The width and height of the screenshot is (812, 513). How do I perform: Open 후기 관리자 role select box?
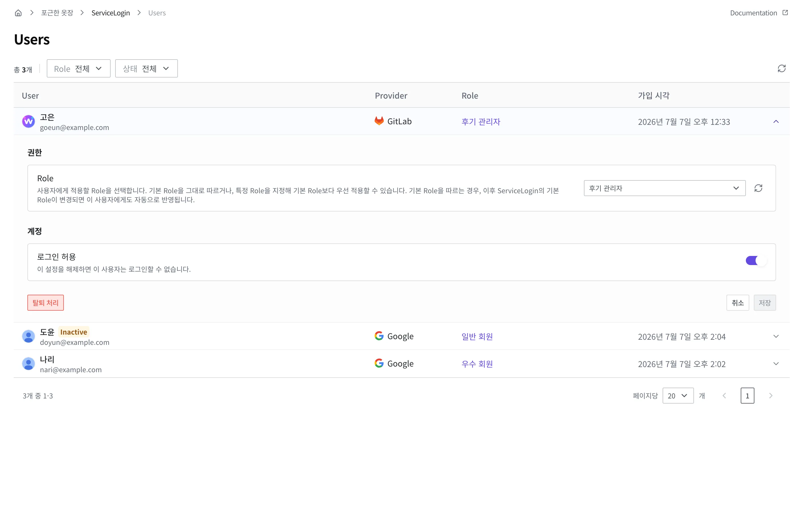[664, 188]
